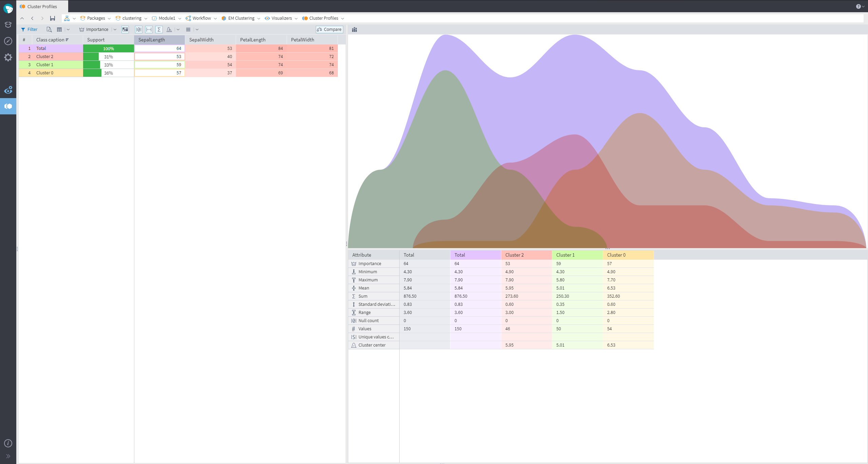
Task: Select the active cluster profiles sidebar icon
Action: pyautogui.click(x=8, y=106)
